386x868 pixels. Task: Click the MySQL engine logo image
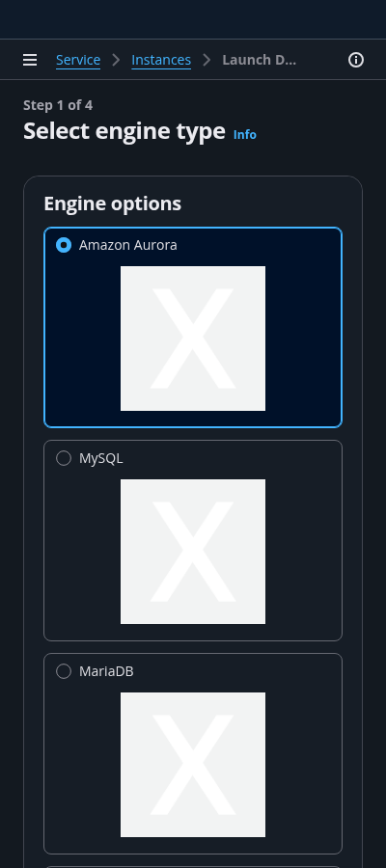click(x=193, y=552)
